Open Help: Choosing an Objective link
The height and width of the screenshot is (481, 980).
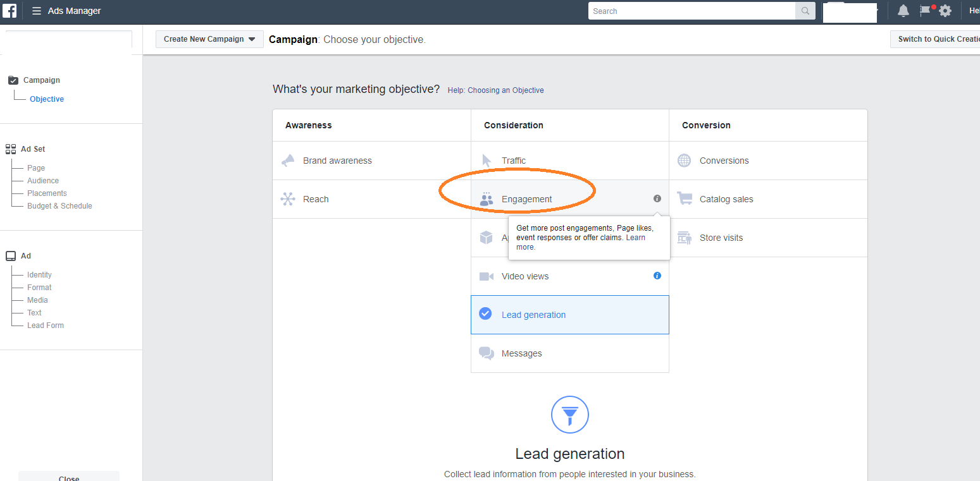pos(495,90)
